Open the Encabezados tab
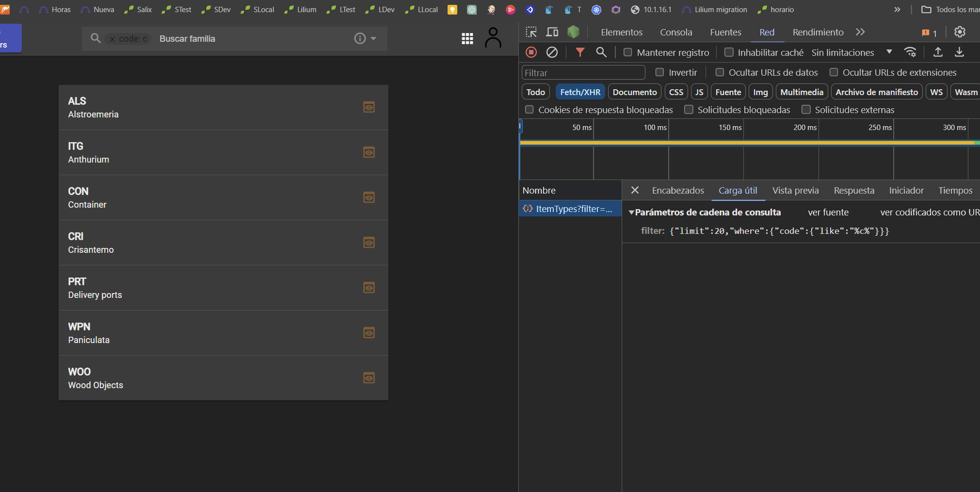 (x=678, y=190)
